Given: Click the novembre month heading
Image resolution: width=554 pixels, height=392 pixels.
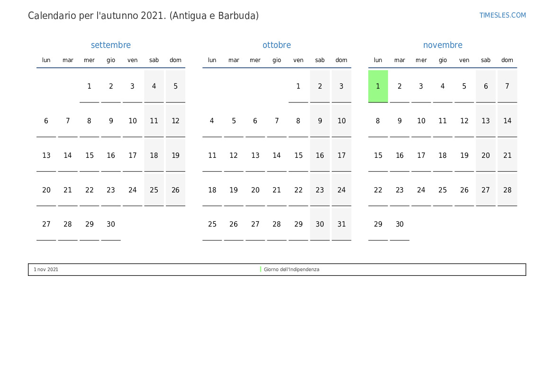Looking at the screenshot, I should click(x=443, y=45).
